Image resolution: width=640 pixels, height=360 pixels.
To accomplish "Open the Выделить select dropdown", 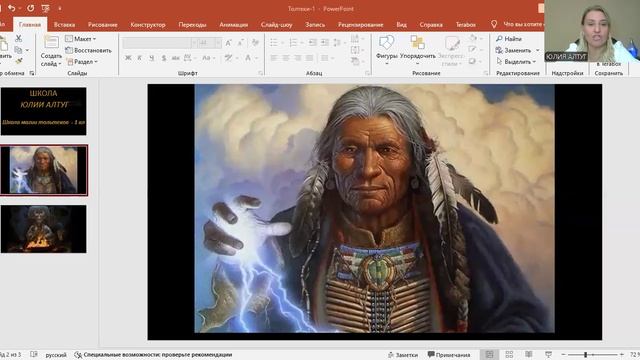I will 516,62.
